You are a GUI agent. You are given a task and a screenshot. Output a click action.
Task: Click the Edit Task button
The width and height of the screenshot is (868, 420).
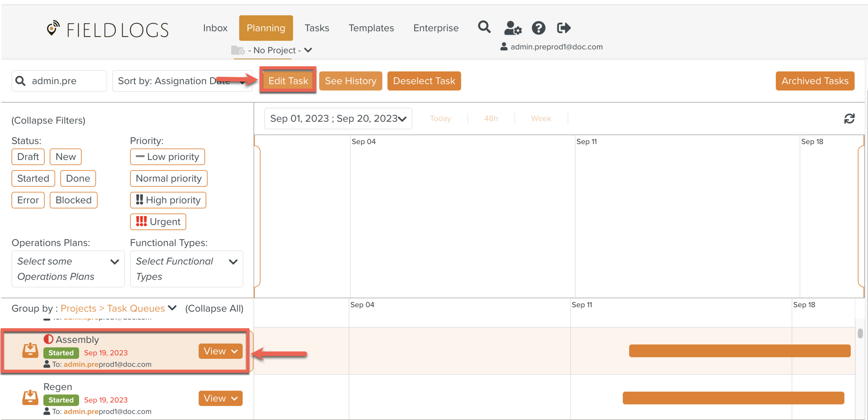pyautogui.click(x=288, y=80)
